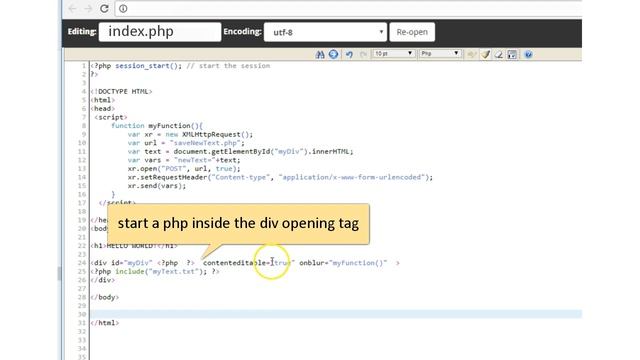Image resolution: width=640 pixels, height=360 pixels.
Task: Click 'function myFunction(){' on line 8
Action: [x=157, y=126]
